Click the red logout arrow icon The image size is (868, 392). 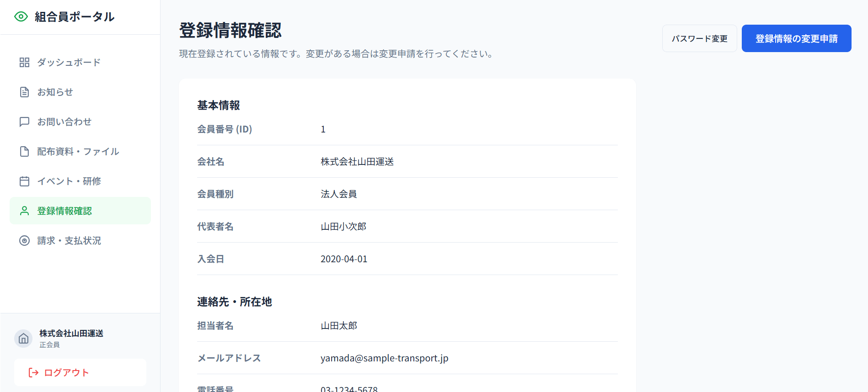[x=33, y=373]
